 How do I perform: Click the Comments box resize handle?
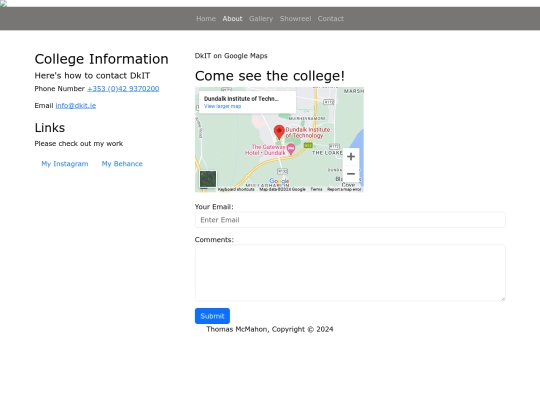[x=503, y=299]
